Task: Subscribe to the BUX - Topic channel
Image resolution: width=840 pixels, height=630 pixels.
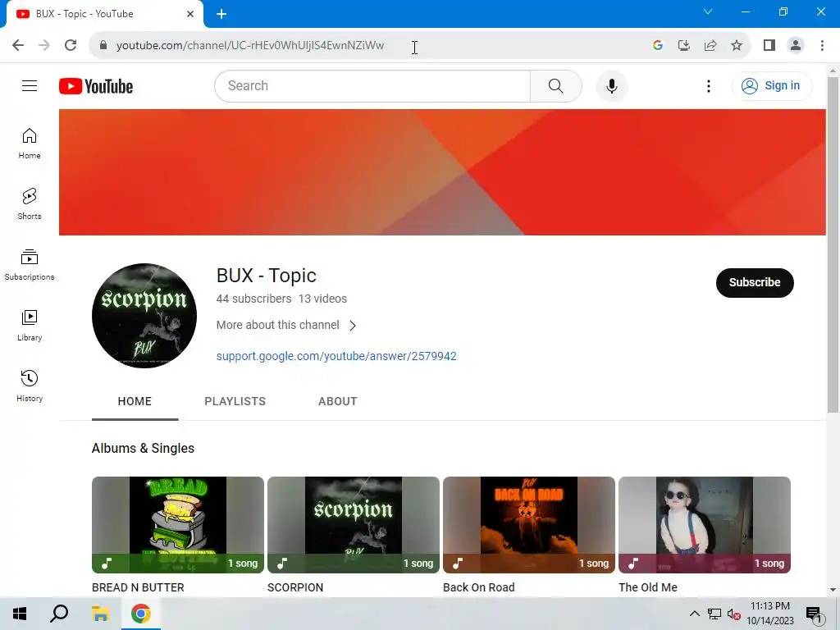Action: 755,282
